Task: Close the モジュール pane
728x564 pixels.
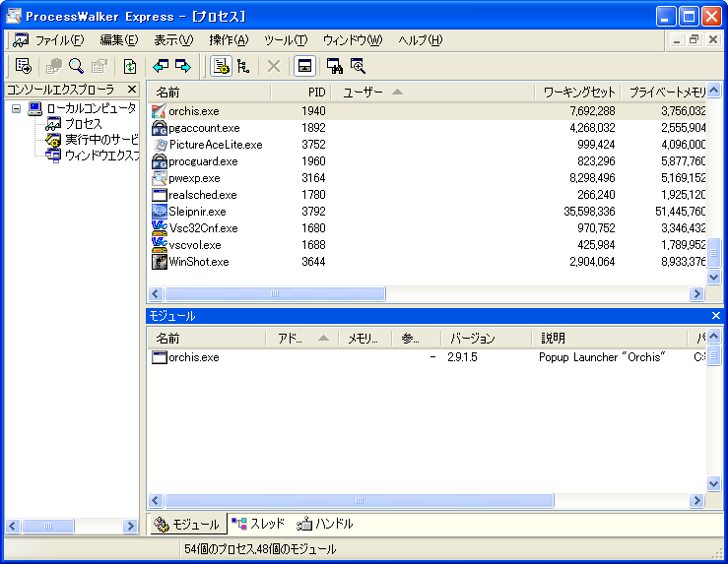Action: (x=716, y=316)
